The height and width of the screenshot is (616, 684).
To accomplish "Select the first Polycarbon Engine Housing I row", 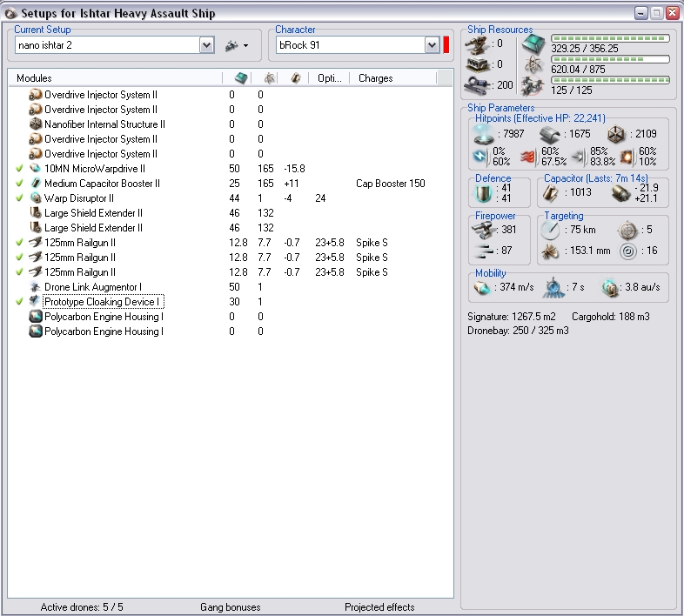I will (231, 317).
